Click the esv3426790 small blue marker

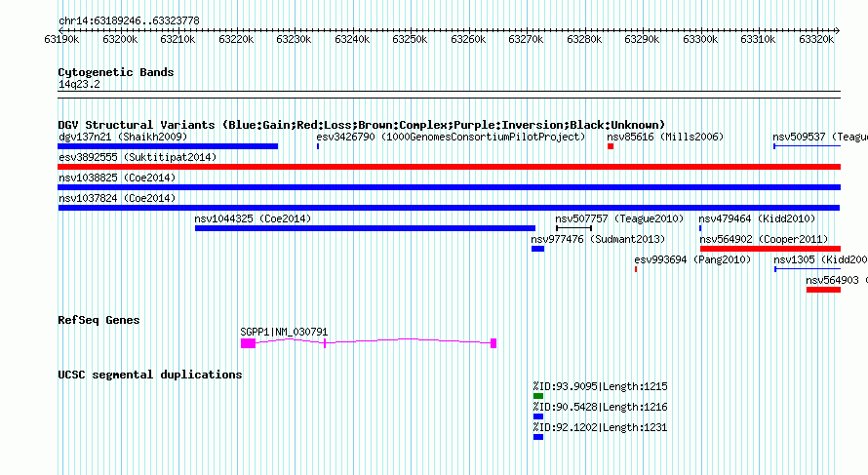click(x=318, y=146)
